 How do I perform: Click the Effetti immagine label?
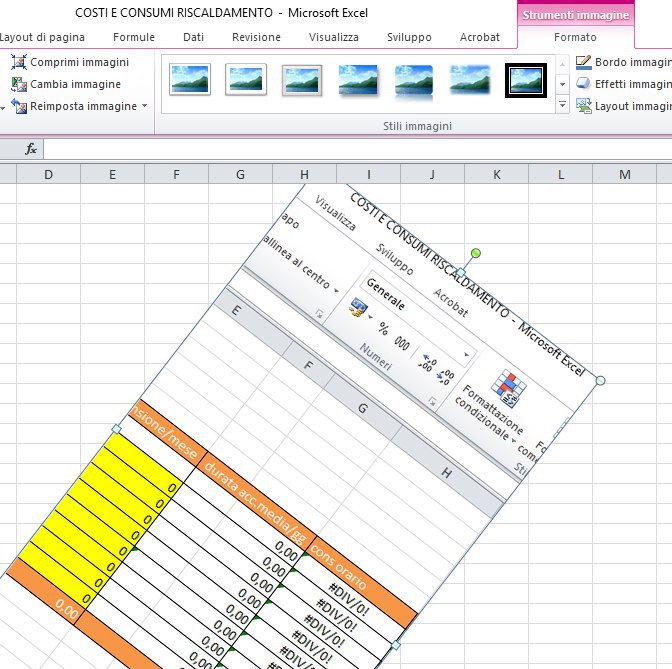point(633,84)
